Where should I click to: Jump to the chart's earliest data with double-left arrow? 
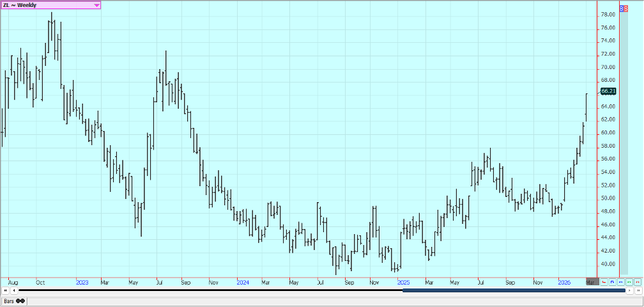click(5, 290)
